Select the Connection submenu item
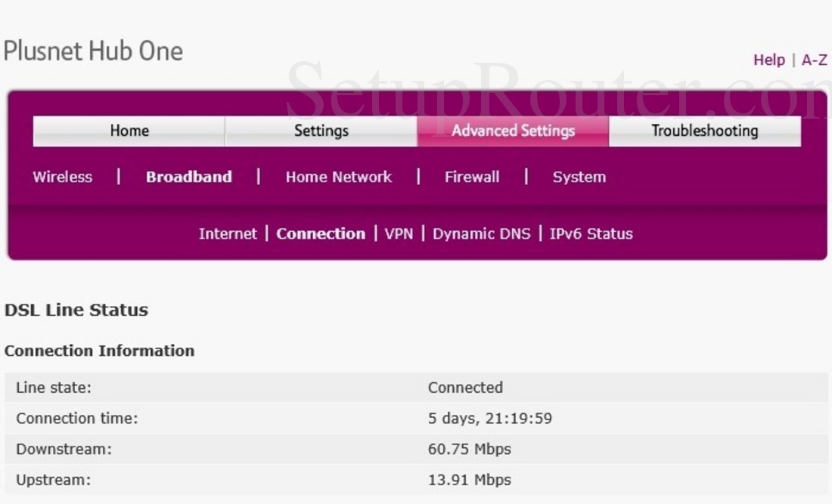 pos(321,233)
